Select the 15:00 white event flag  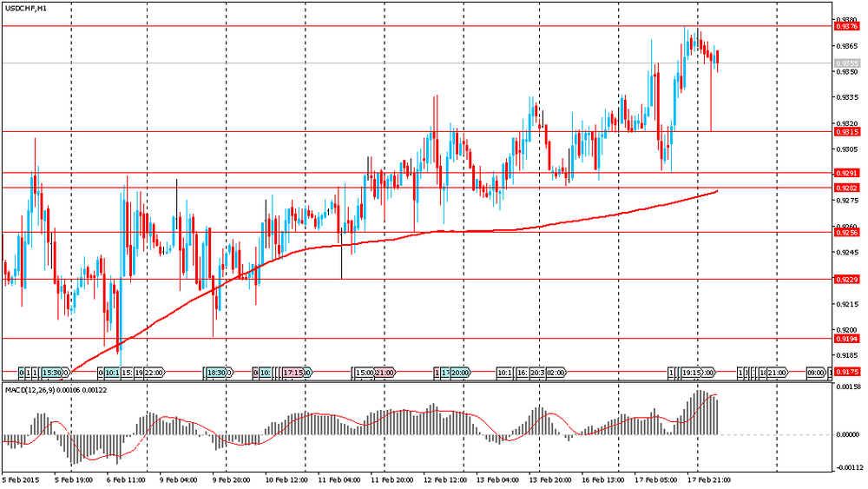click(x=365, y=373)
